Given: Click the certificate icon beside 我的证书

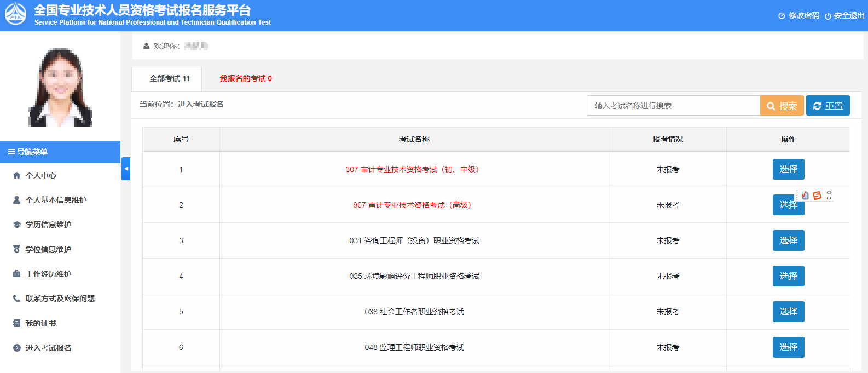Looking at the screenshot, I should [16, 323].
